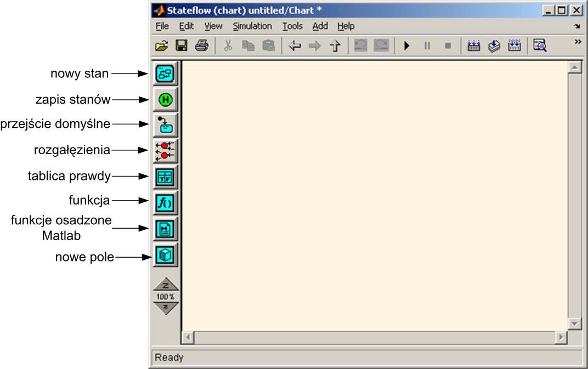The image size is (588, 369).
Task: Select the Connective Junction tool
Action: [165, 151]
